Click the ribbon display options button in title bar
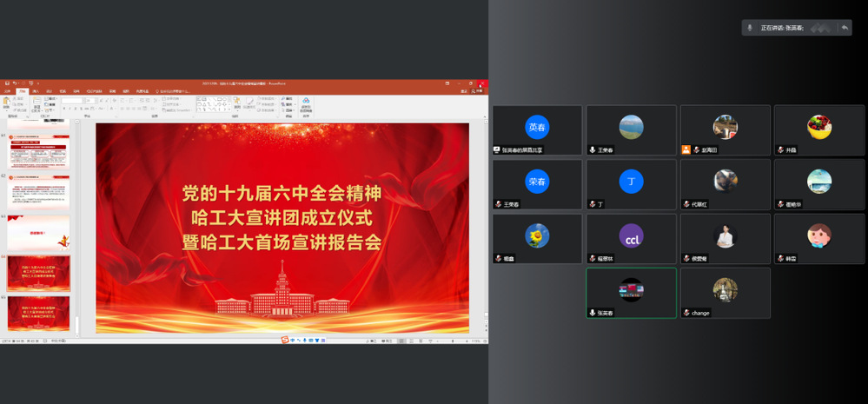 447,83
